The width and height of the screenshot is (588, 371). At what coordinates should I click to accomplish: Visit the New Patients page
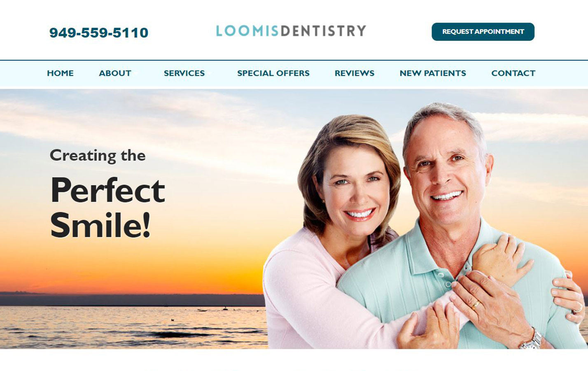[433, 73]
